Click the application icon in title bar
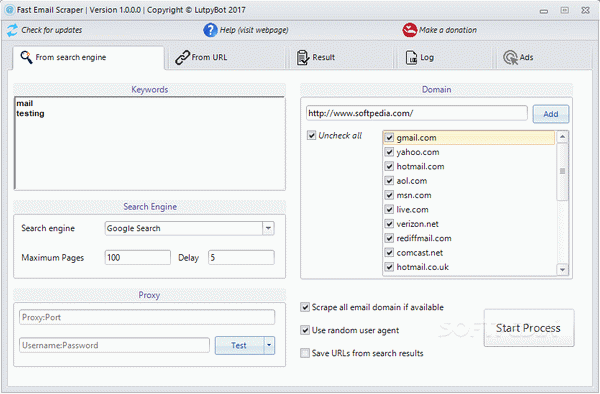This screenshot has height=394, width=600. tap(10, 10)
